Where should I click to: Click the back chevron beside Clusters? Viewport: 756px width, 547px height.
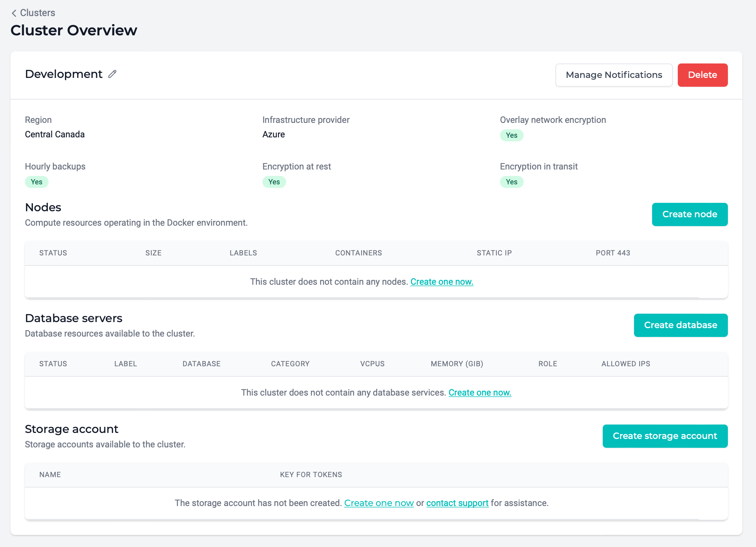click(x=14, y=13)
